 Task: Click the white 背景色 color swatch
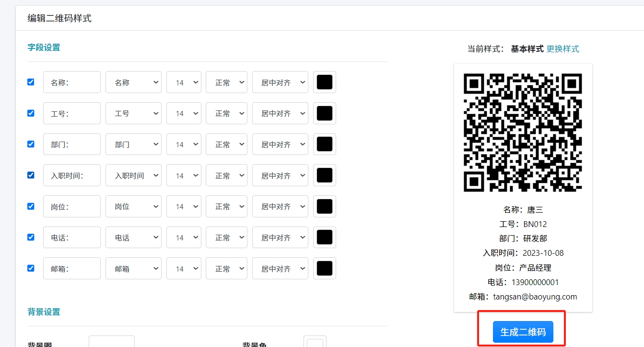(x=315, y=343)
